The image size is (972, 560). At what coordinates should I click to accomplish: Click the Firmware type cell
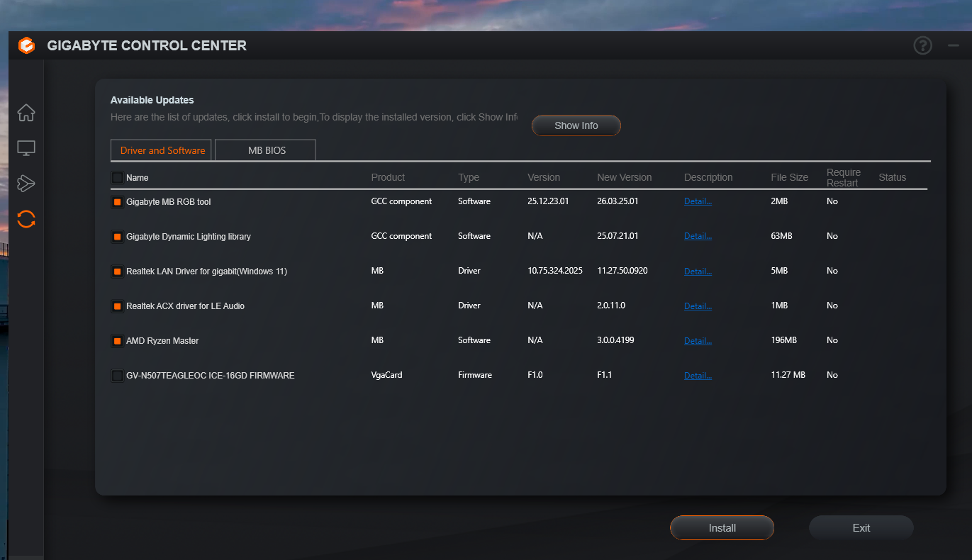pos(475,375)
